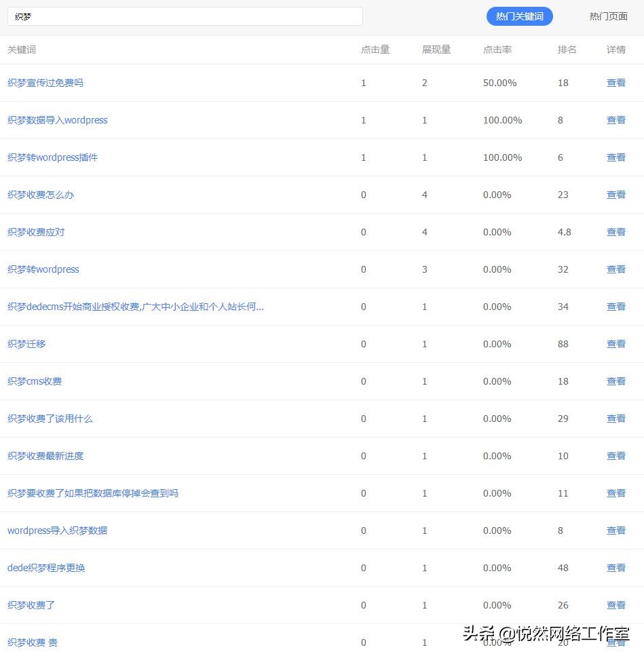
Task: Click rank 23 in 织梦收费怎么办 row
Action: (x=563, y=195)
